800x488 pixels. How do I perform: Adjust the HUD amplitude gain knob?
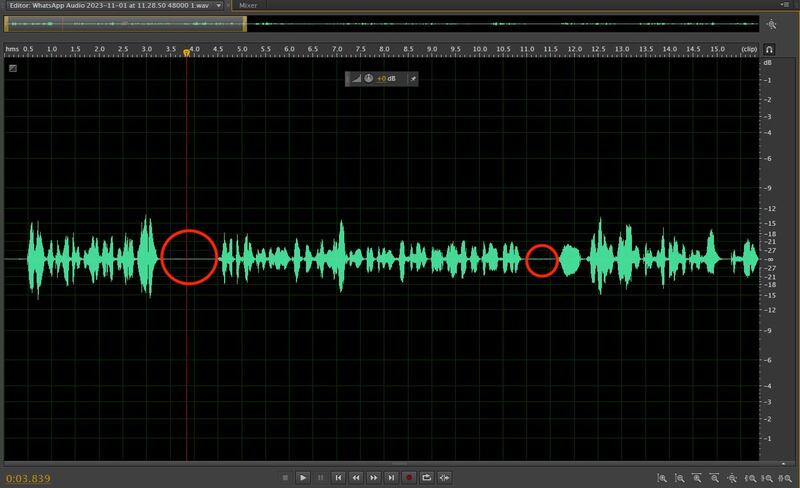pos(368,79)
